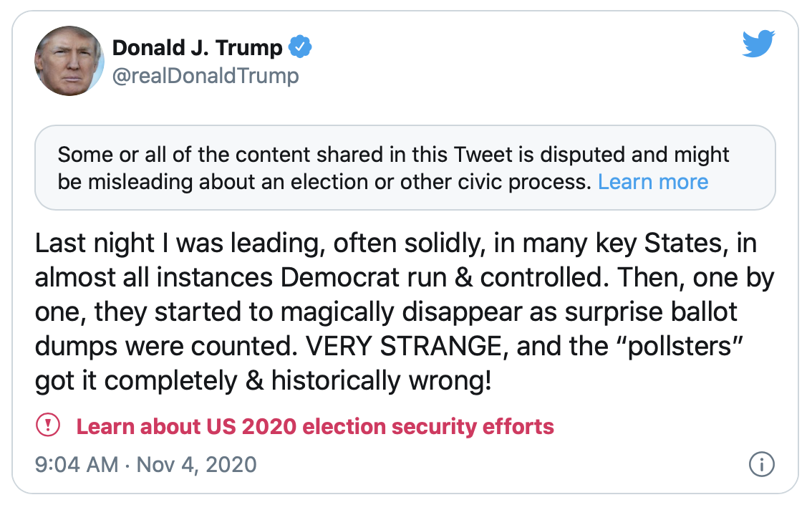The width and height of the screenshot is (812, 510).
Task: Click the Nov 4, 2020 date
Action: (195, 464)
